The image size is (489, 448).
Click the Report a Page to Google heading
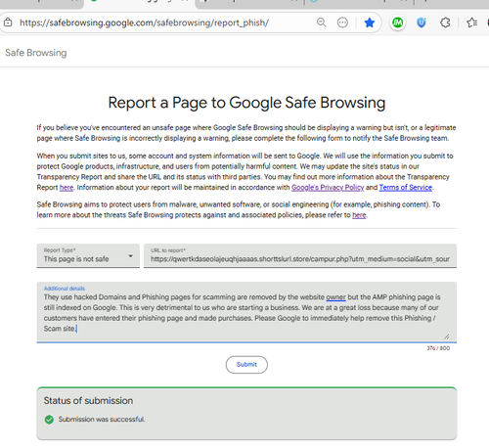246,103
